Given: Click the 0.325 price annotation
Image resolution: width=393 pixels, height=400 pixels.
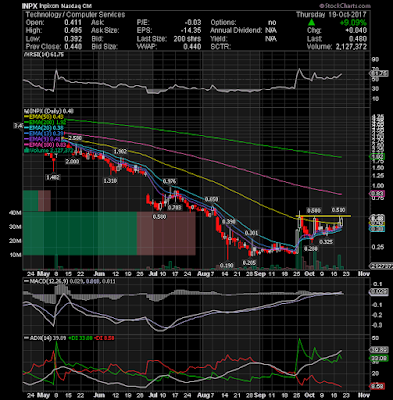Looking at the screenshot, I should (x=326, y=242).
